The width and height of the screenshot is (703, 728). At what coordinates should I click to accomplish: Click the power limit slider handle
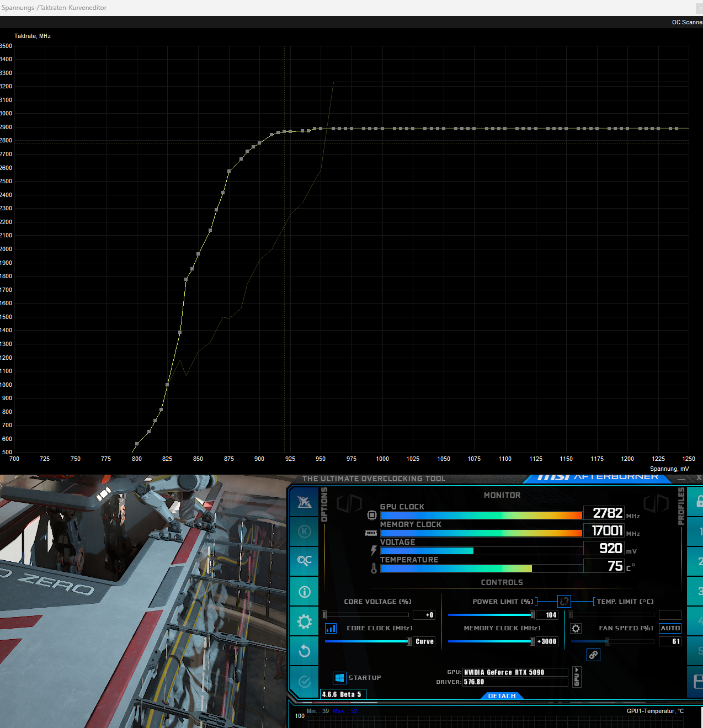532,615
